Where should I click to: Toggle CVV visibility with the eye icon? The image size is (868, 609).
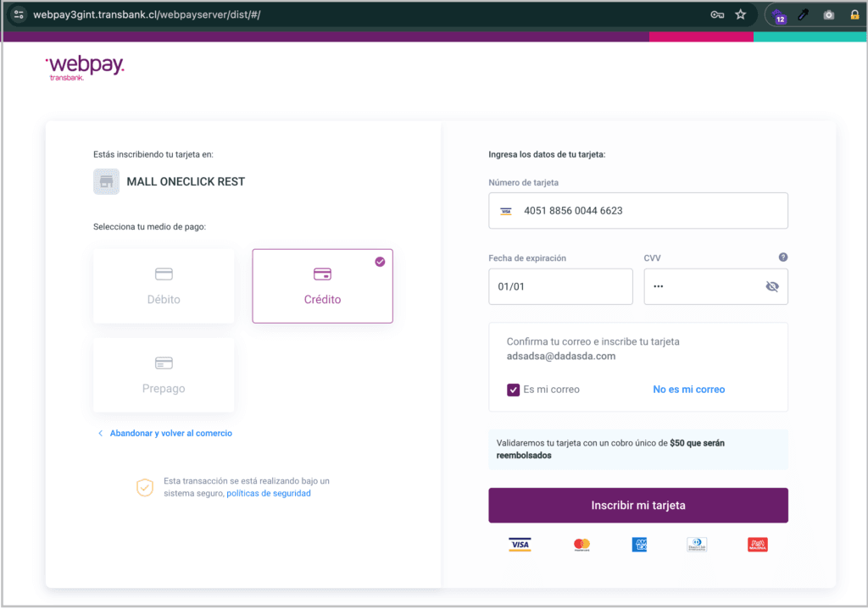pyautogui.click(x=771, y=286)
